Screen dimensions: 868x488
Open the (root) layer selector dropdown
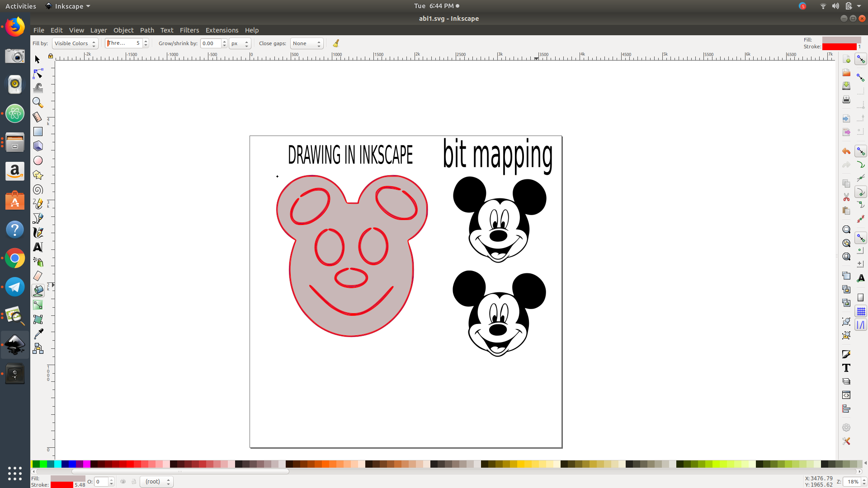(x=156, y=482)
